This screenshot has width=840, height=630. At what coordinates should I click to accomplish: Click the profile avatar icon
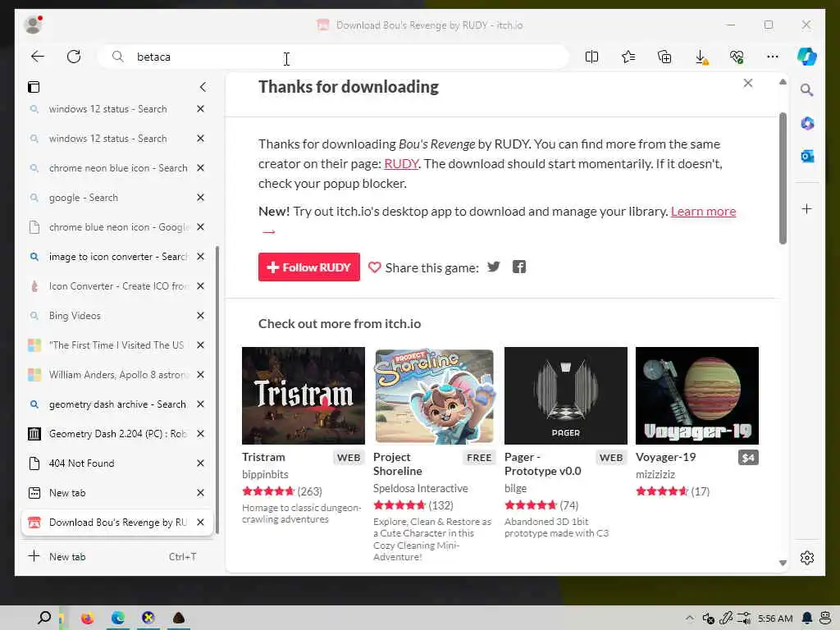pos(33,25)
